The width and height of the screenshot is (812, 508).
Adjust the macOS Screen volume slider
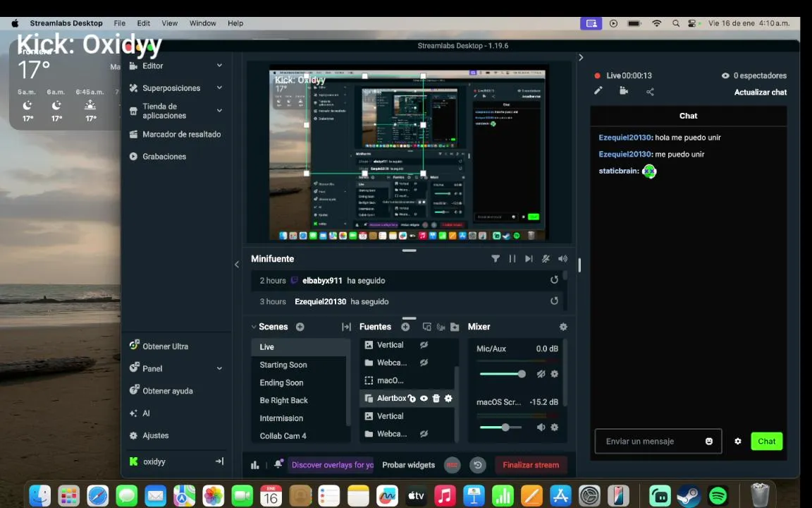click(x=500, y=427)
